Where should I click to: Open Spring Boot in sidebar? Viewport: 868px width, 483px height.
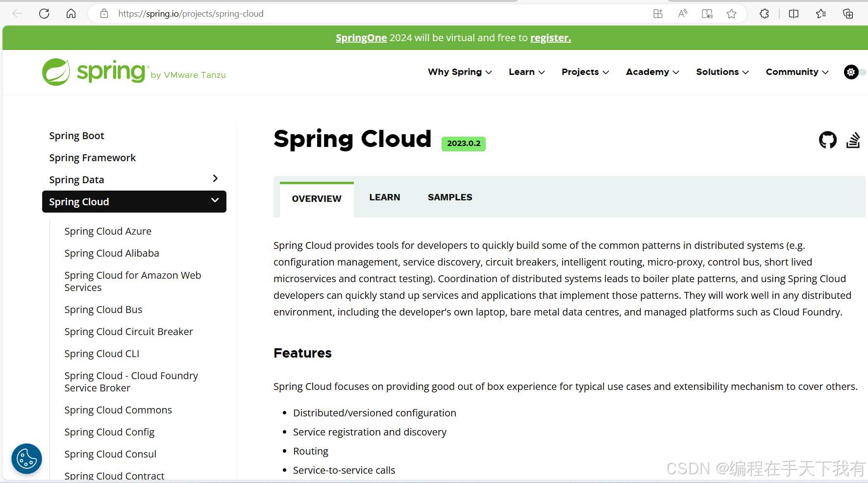76,136
